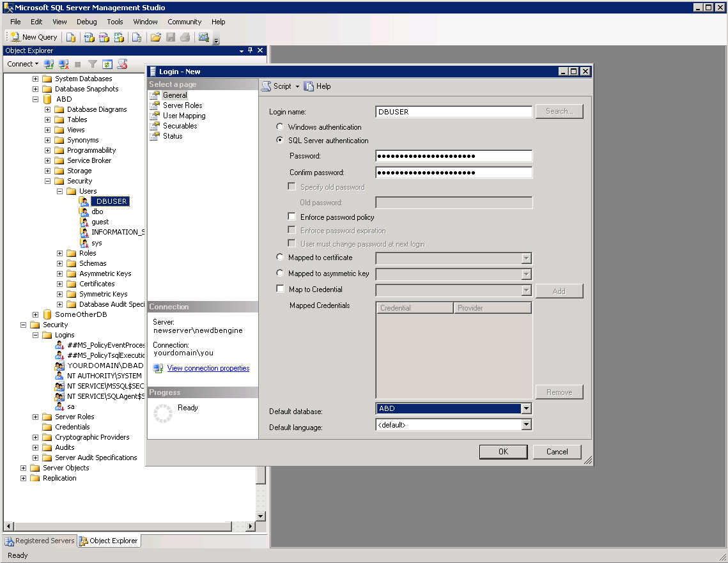
Task: Toggle User must change password checkbox
Action: (292, 243)
